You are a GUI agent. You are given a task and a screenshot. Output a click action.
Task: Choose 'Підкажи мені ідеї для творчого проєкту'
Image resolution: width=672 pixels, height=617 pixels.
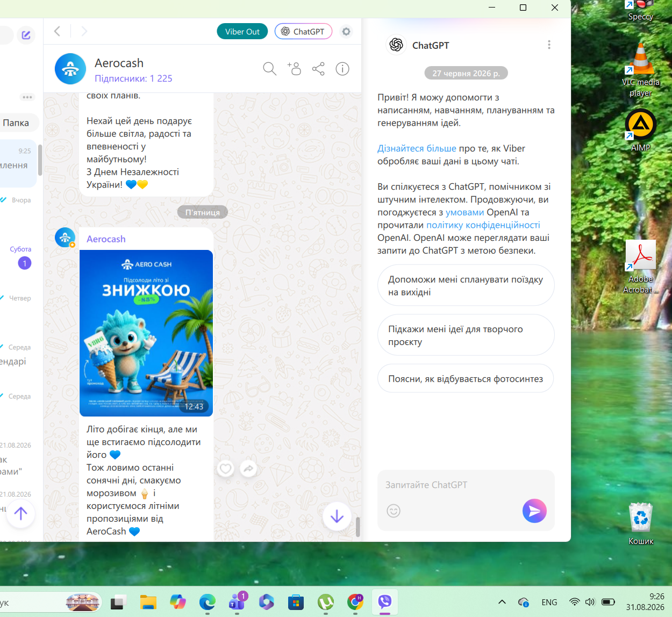[466, 335]
